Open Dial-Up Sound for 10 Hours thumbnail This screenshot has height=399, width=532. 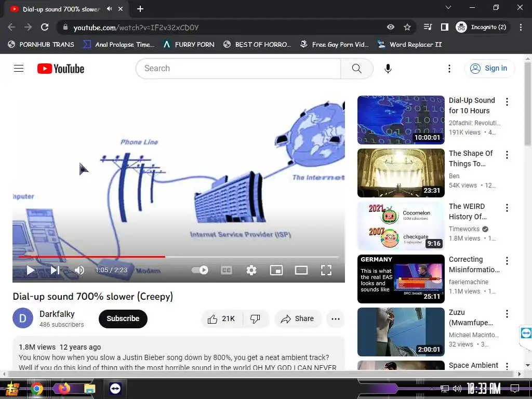401,120
